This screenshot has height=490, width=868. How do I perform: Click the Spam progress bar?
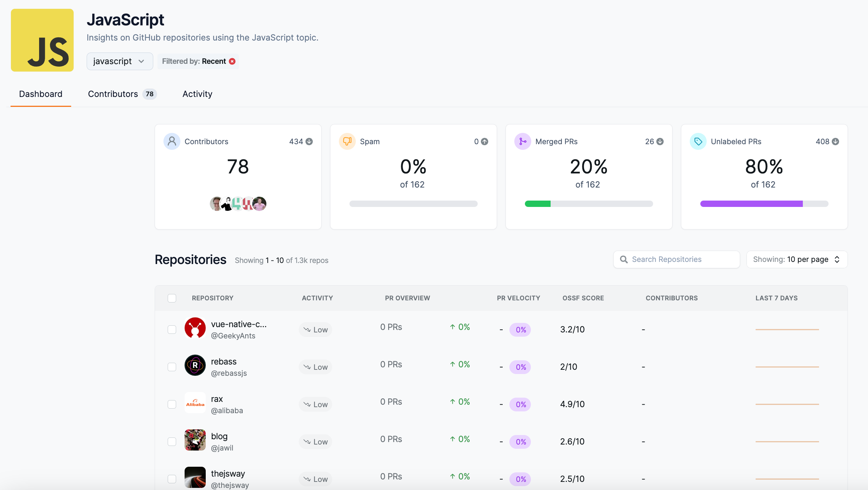[x=414, y=204]
